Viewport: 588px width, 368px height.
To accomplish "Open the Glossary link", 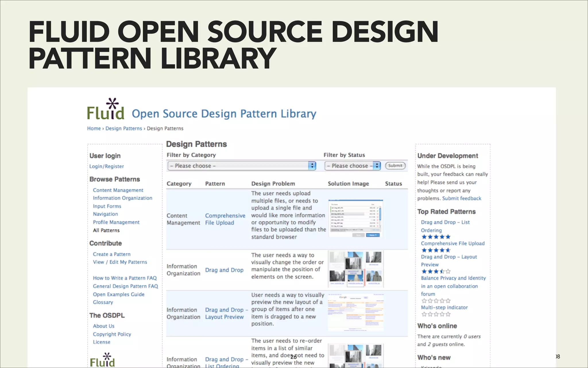I will tap(103, 302).
